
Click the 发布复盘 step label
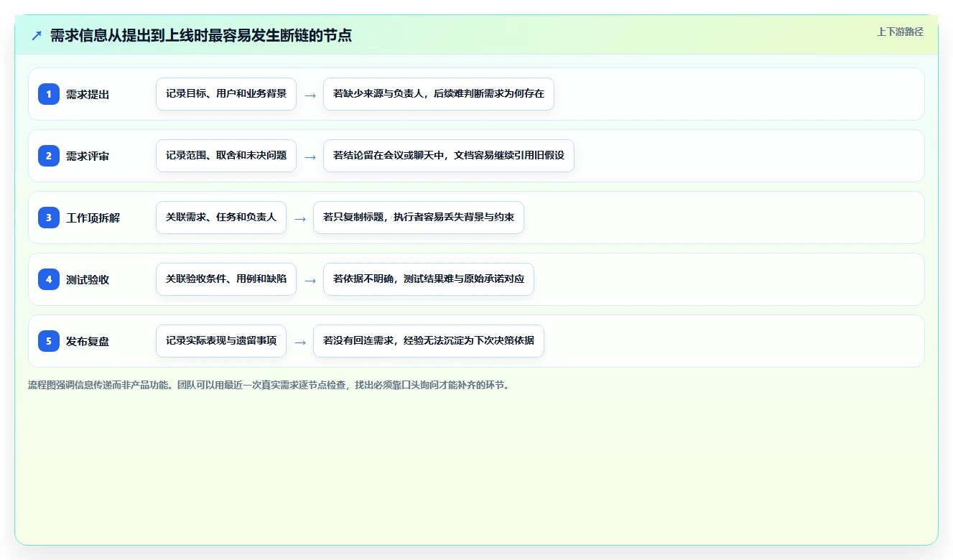[88, 341]
